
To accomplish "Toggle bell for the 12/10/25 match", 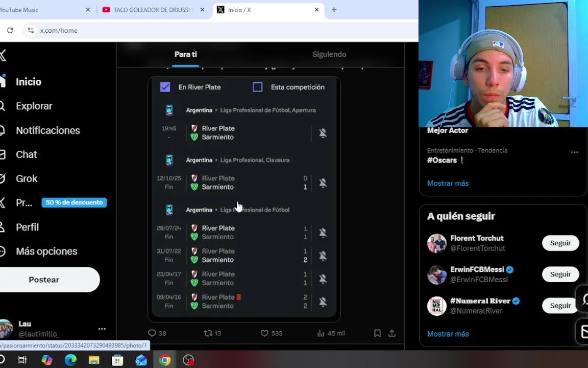I will click(323, 183).
